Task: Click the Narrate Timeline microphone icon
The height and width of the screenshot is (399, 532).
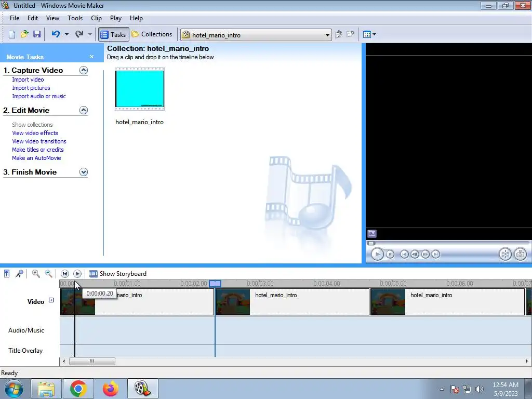Action: click(19, 273)
